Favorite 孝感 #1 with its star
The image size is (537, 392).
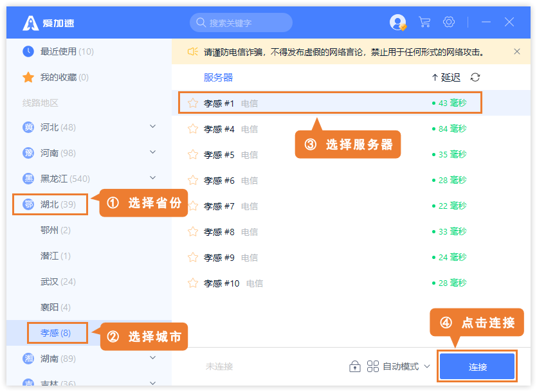[x=193, y=103]
